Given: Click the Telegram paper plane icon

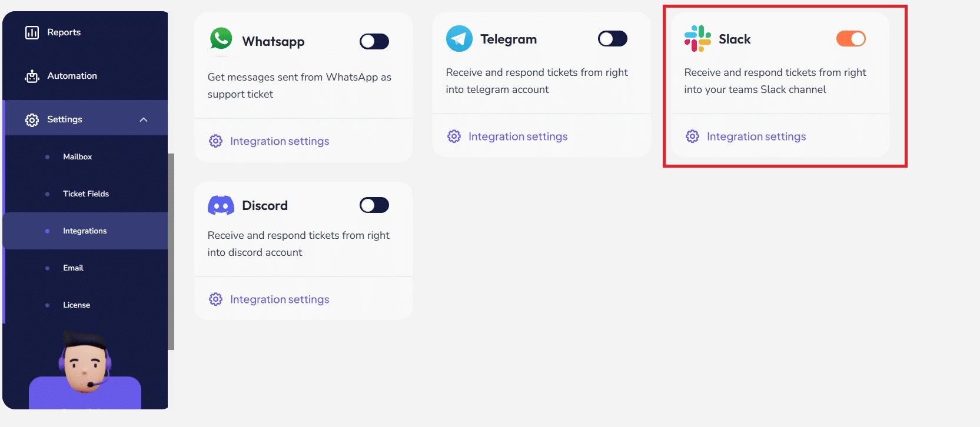Looking at the screenshot, I should tap(459, 39).
